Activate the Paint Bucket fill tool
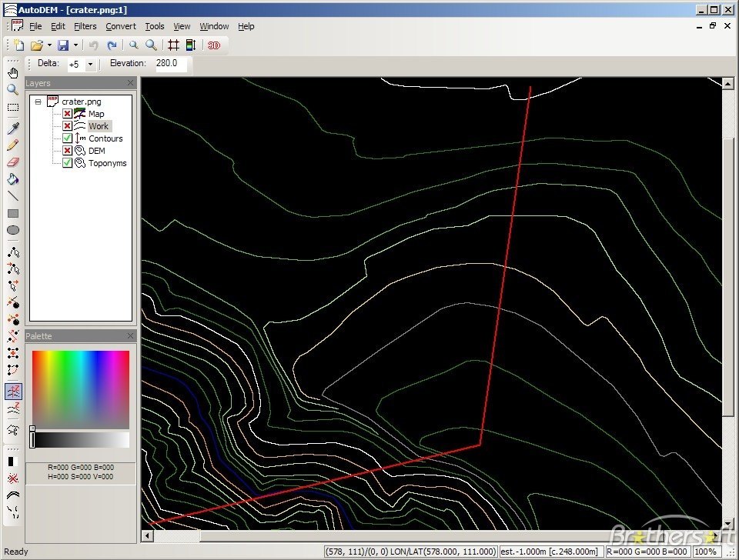739x560 pixels. point(13,179)
